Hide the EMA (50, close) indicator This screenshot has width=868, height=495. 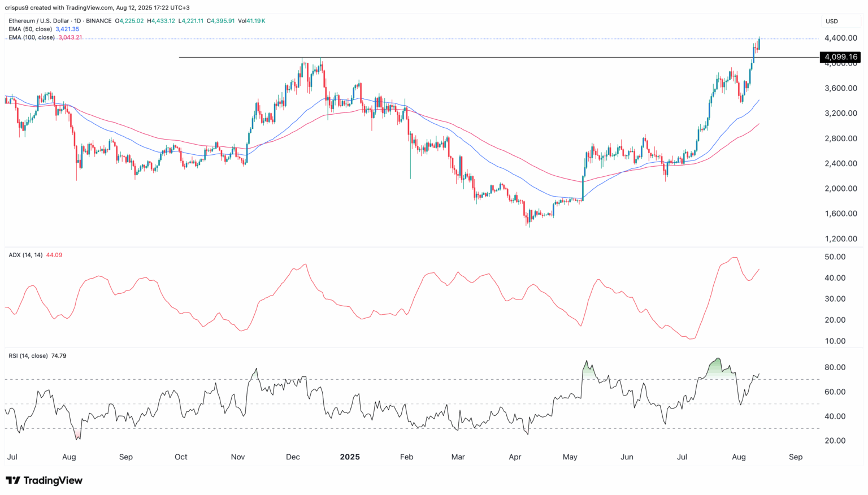(x=31, y=29)
